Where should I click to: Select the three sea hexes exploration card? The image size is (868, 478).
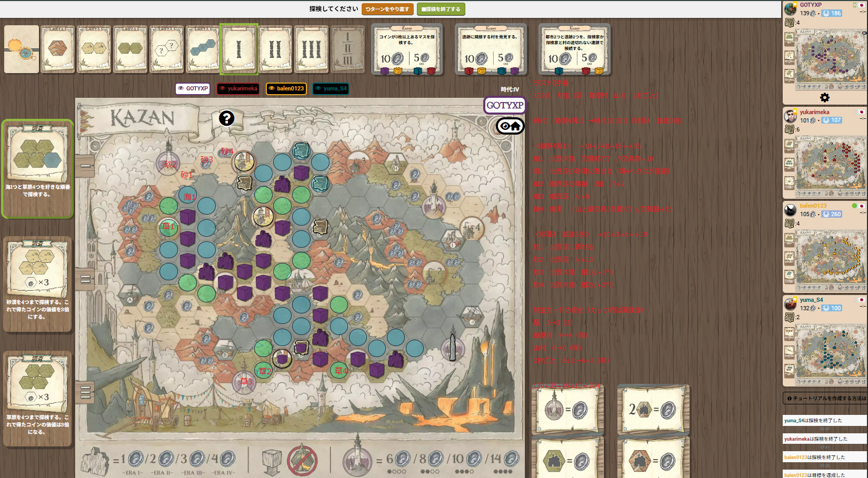pos(203,49)
